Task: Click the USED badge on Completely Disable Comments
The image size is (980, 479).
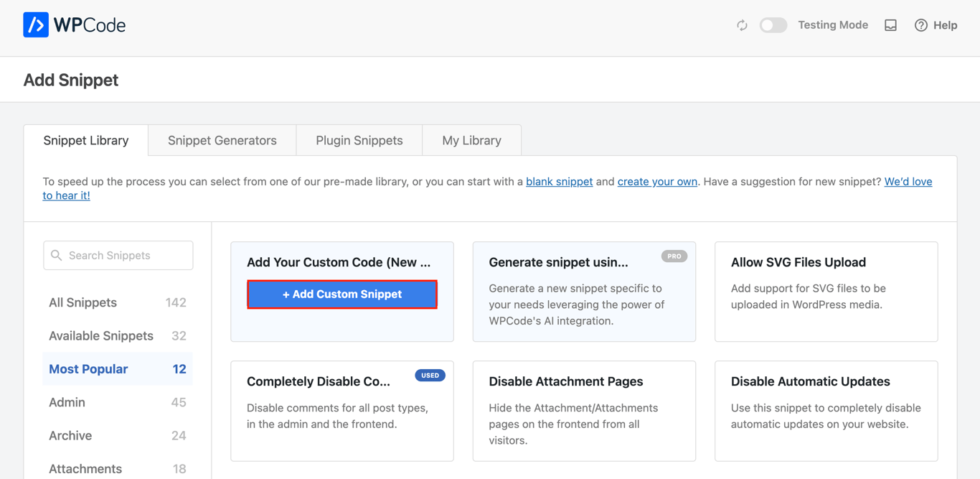Action: pyautogui.click(x=430, y=375)
